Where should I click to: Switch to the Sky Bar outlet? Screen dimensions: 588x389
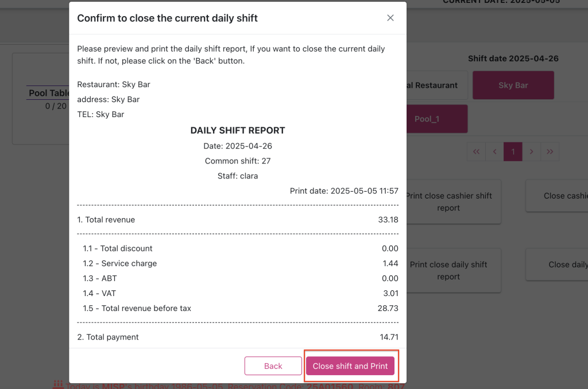(x=513, y=85)
